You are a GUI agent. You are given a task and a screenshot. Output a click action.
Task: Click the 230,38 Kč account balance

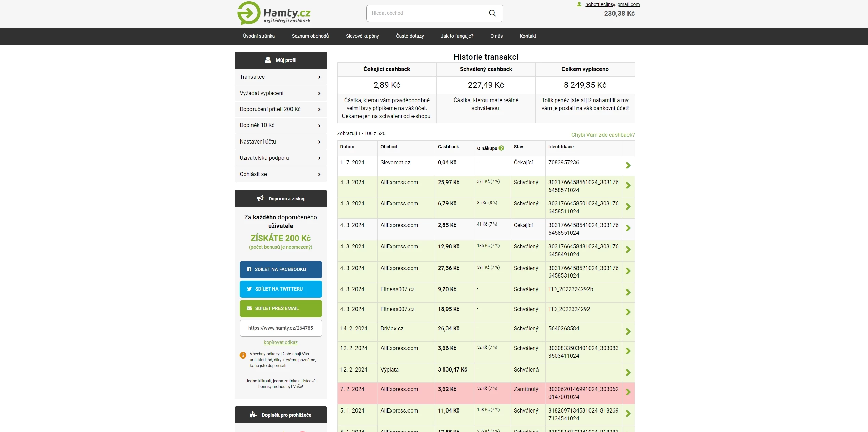click(619, 13)
